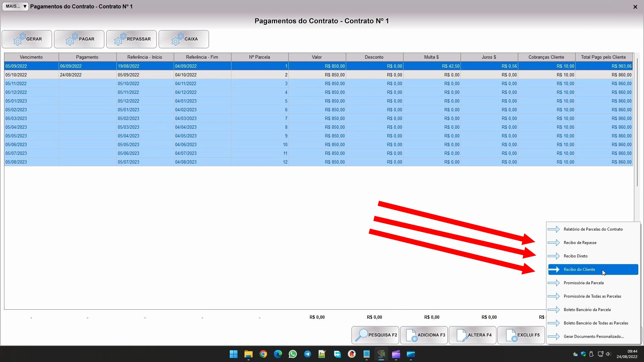Click the ALTERA F4 pencil document icon

pos(462,335)
